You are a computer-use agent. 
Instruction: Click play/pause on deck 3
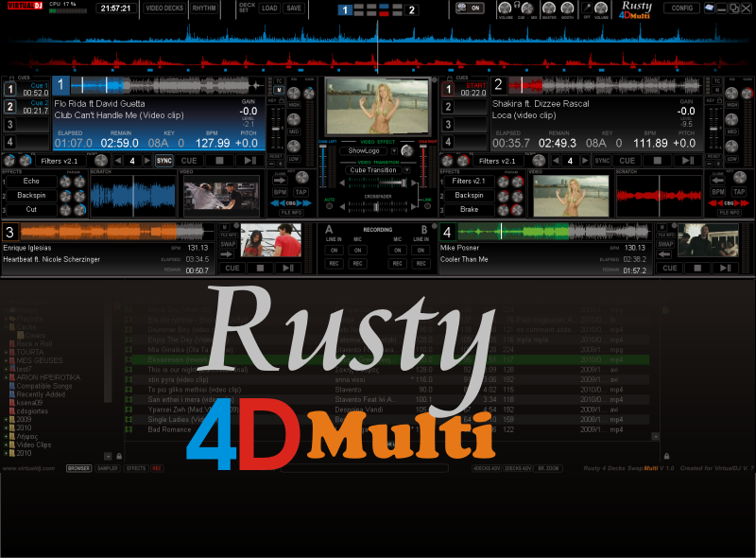(288, 268)
